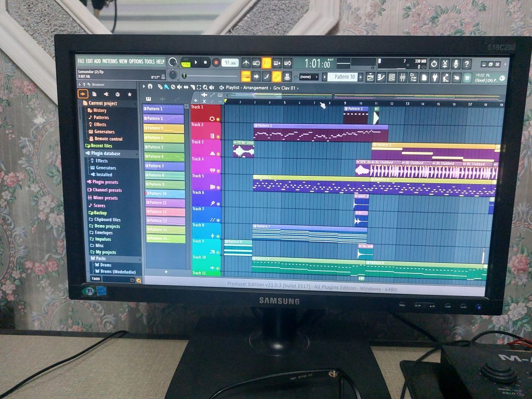
Task: Select the Delete tool in playlist toolbar
Action: tap(173, 87)
